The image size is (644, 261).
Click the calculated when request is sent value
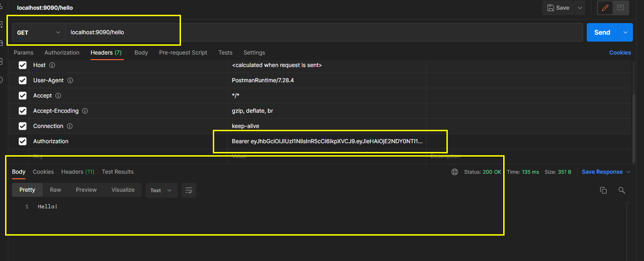coord(277,65)
